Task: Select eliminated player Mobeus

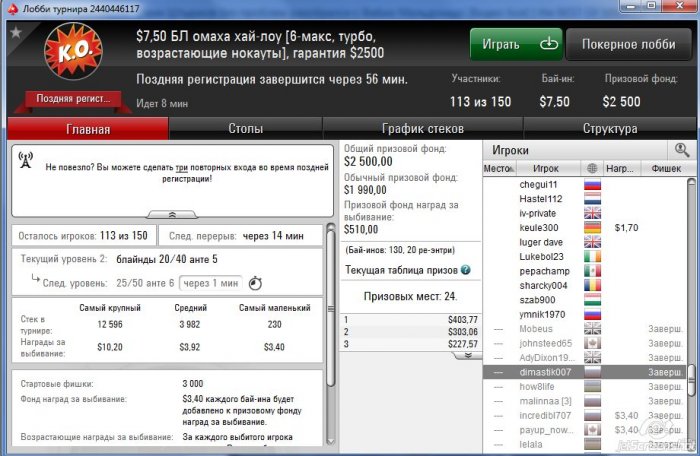Action: (585, 329)
